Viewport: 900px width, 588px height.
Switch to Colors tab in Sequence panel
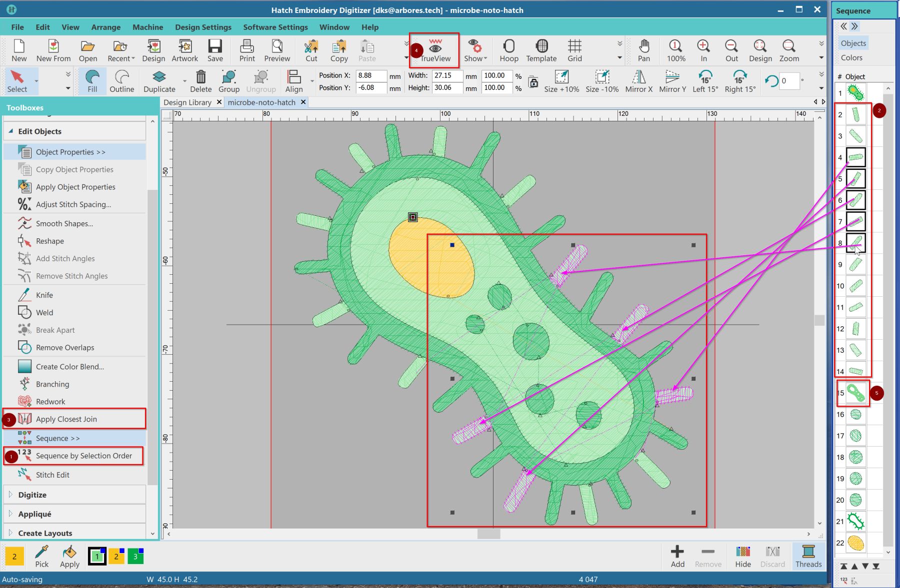point(851,57)
